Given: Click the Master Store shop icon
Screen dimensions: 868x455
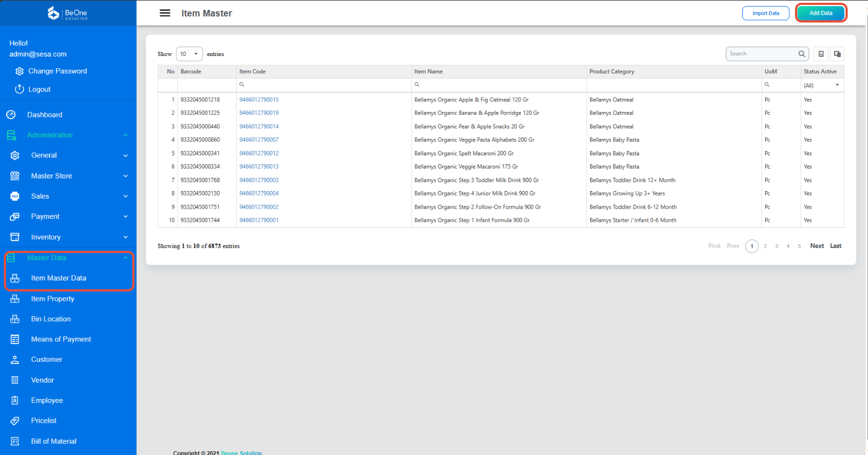Looking at the screenshot, I should 15,176.
